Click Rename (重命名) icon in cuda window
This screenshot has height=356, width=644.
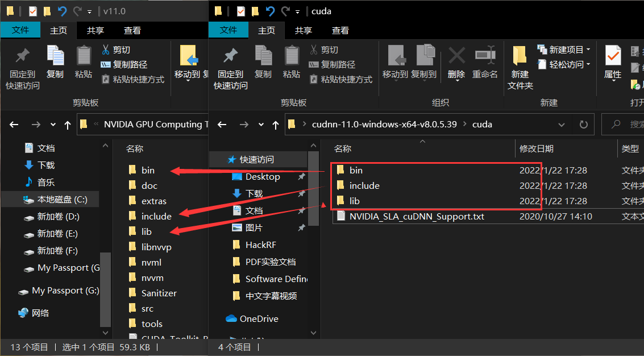tap(485, 63)
